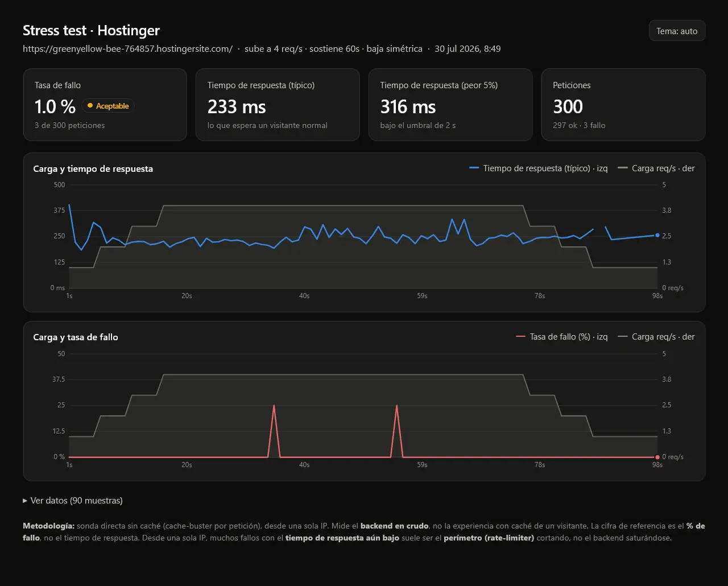Click the 375 axis label in response chart
This screenshot has height=586, width=728.
coord(59,211)
